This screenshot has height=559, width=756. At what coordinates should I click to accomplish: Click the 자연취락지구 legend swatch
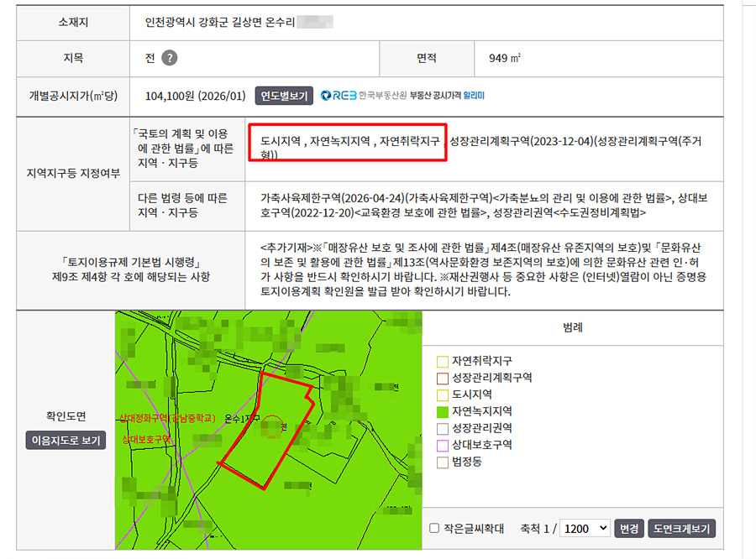[x=442, y=362]
